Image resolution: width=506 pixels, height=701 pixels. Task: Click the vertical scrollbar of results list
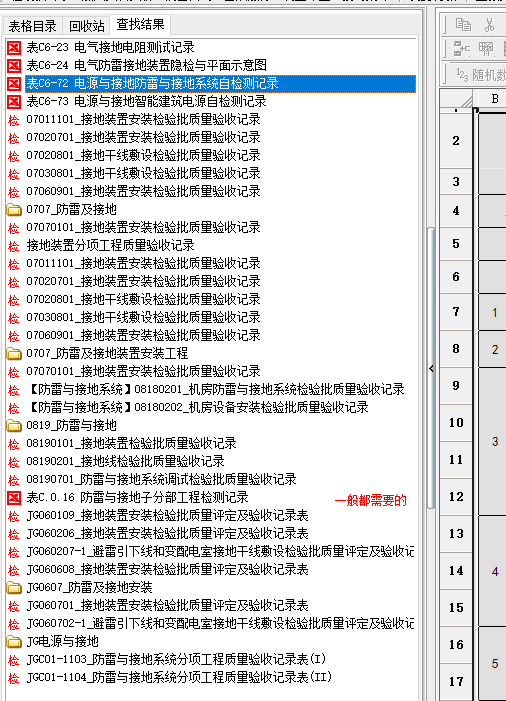[431, 367]
